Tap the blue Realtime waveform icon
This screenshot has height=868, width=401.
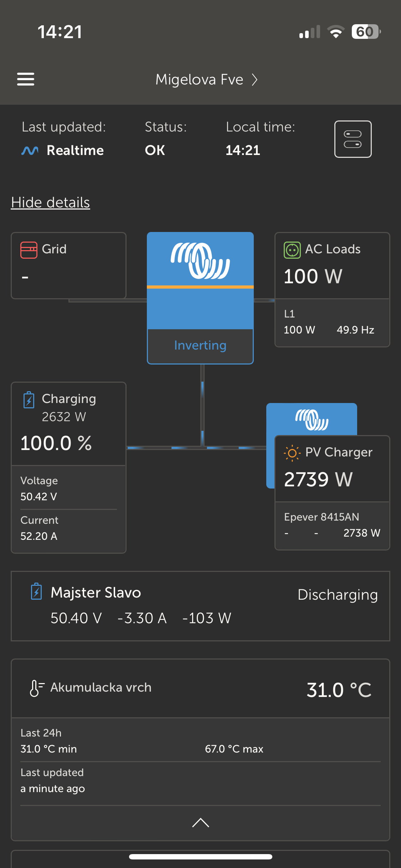click(30, 151)
